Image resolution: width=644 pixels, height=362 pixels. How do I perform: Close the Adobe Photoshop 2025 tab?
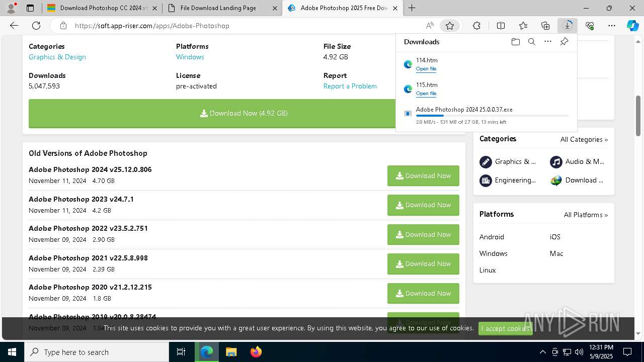click(395, 8)
